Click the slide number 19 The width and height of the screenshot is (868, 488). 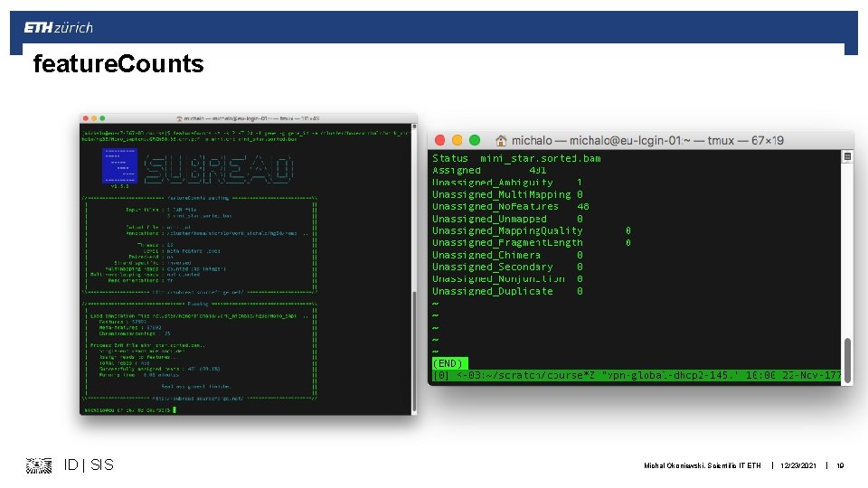coord(840,466)
